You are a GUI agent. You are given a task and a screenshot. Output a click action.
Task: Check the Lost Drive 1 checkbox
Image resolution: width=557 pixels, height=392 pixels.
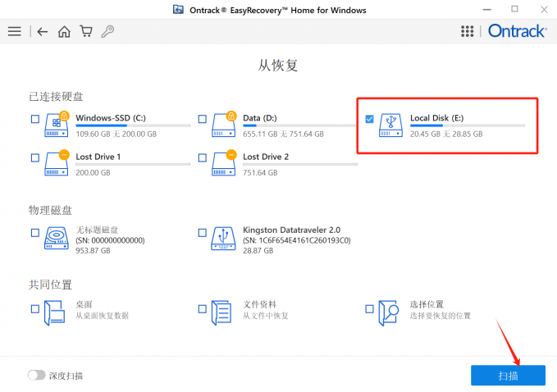(35, 157)
